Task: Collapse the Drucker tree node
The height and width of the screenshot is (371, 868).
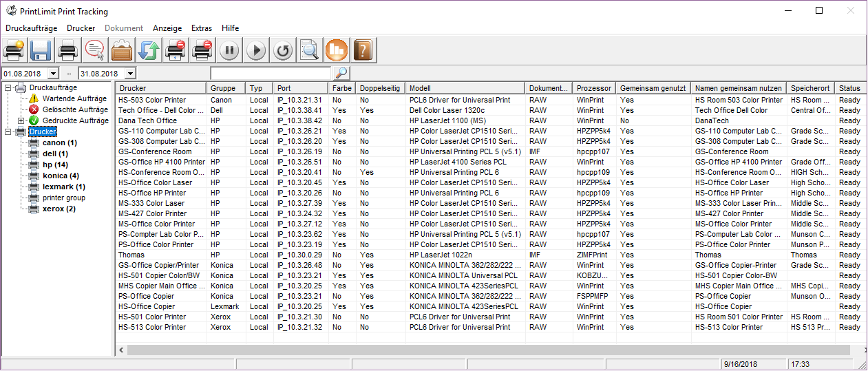Action: click(x=8, y=132)
